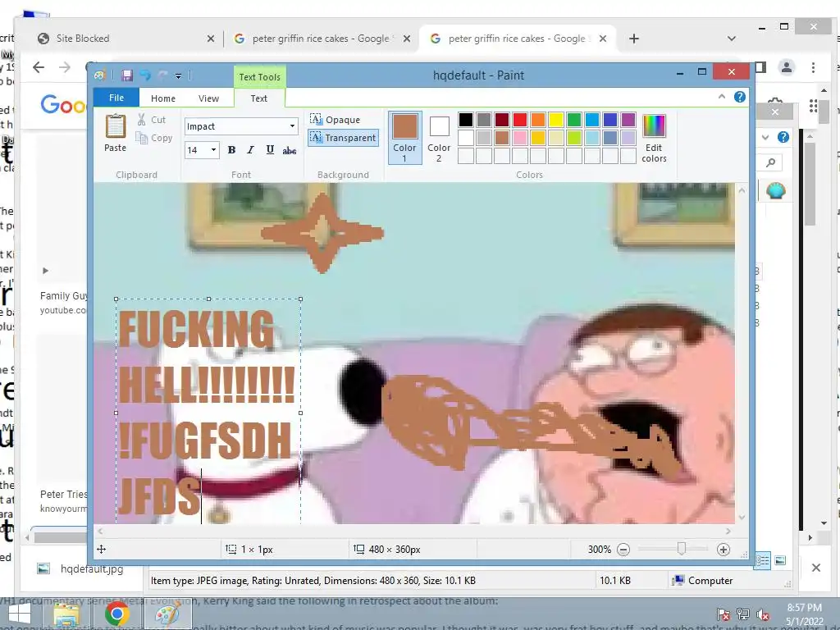
Task: Collapse the Paint ribbon with chevron
Action: pos(722,97)
